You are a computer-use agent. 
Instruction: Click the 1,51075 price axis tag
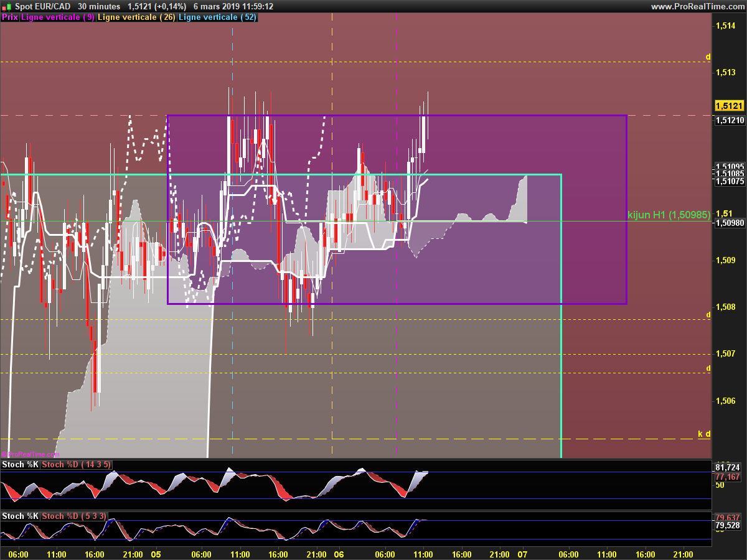730,181
